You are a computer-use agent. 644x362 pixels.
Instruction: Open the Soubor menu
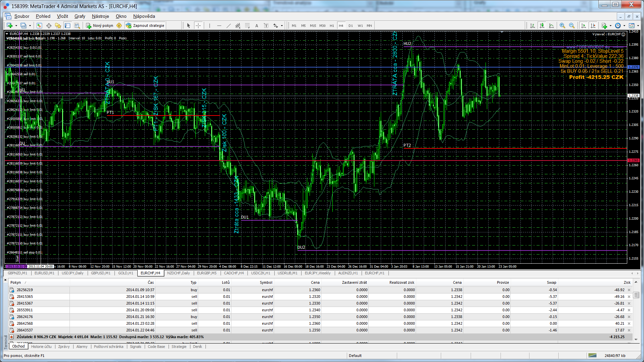click(22, 16)
